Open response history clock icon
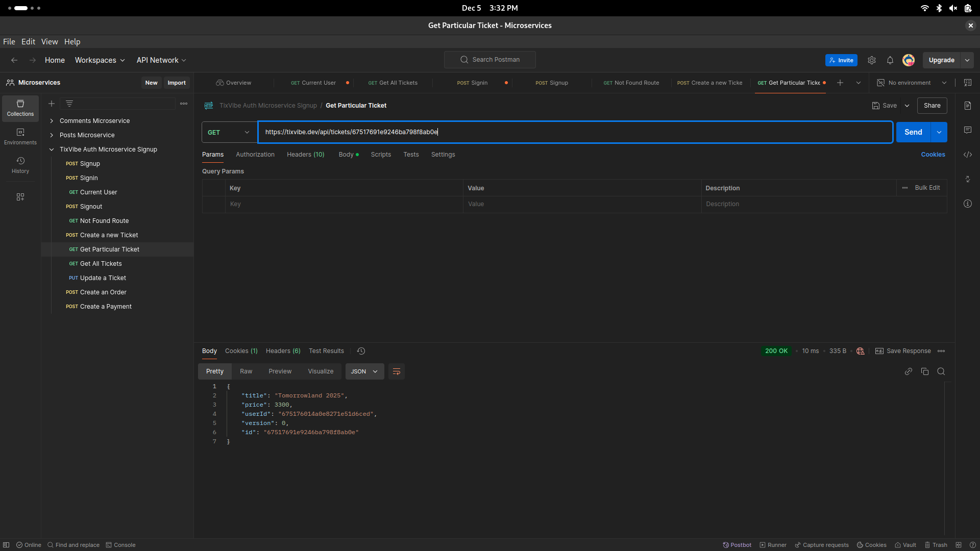Viewport: 980px width, 551px height. (x=361, y=351)
